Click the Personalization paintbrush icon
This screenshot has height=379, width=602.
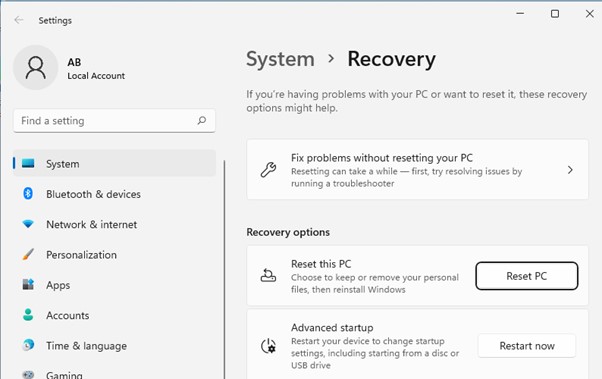tap(28, 254)
